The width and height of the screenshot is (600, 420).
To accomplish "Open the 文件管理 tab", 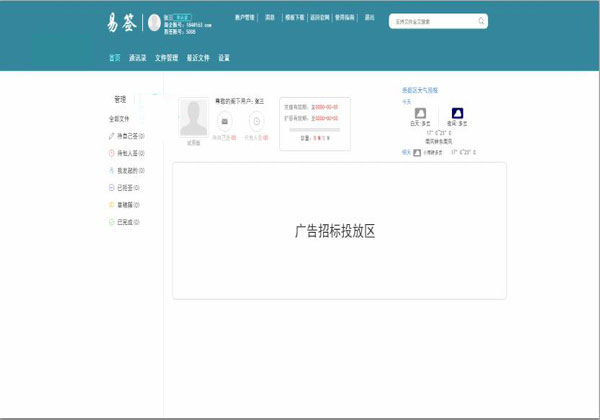I will [166, 58].
